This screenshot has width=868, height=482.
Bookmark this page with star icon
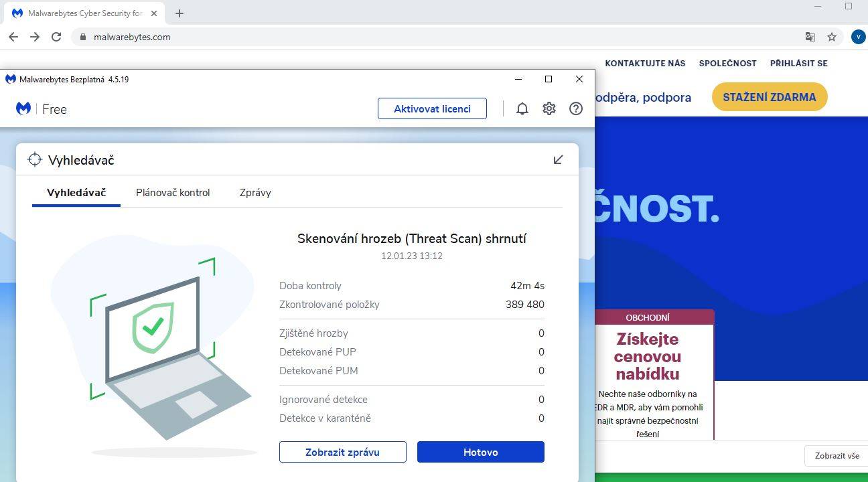(832, 37)
